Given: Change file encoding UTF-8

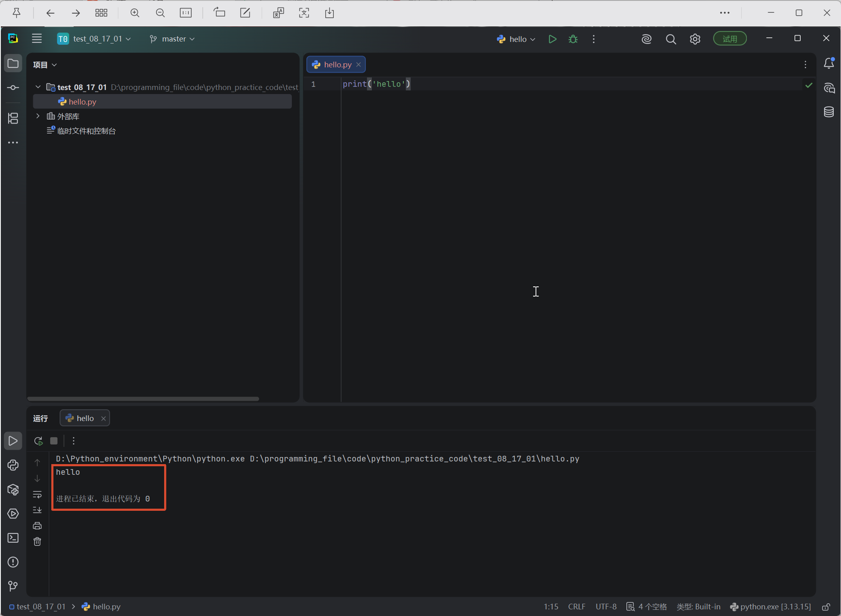Looking at the screenshot, I should point(606,607).
